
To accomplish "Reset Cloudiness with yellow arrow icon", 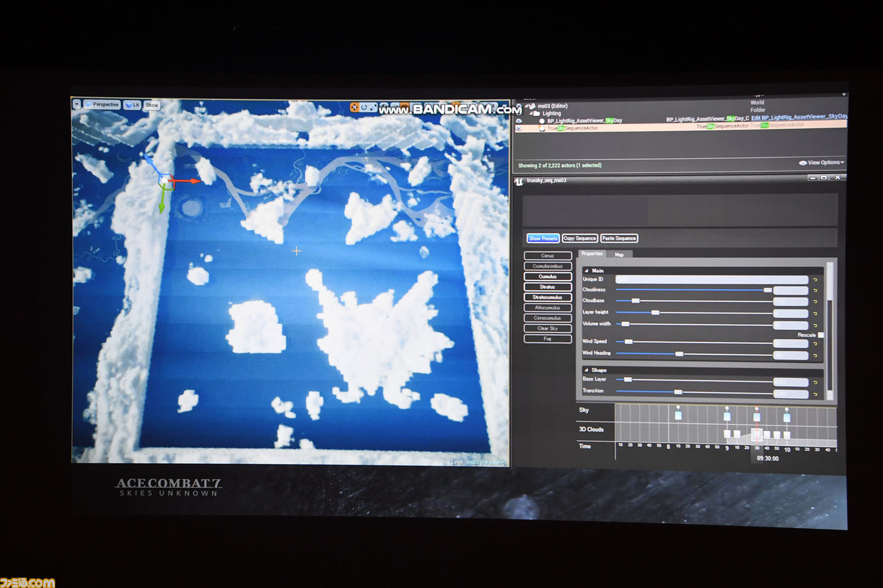I will pos(815,291).
